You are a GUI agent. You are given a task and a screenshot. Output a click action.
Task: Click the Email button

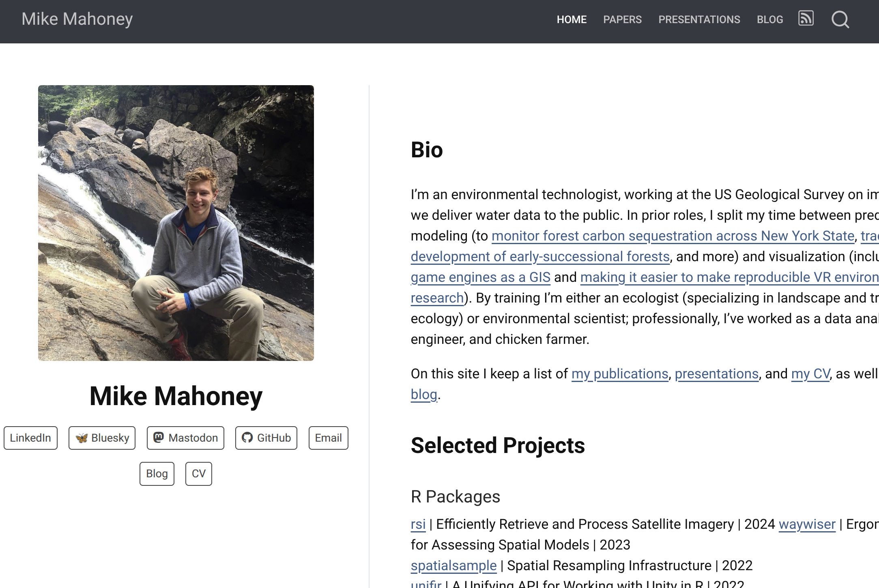(328, 438)
